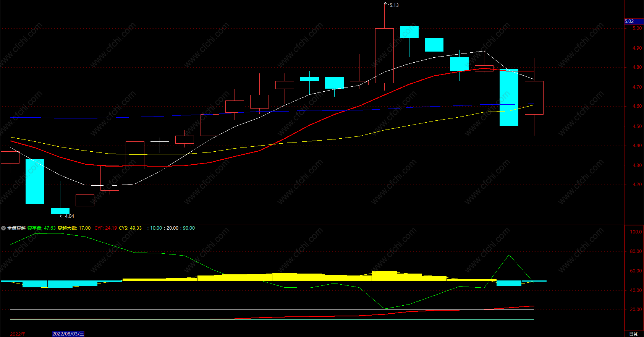
Task: Click the red candle peaking at 5.13
Action: (x=384, y=55)
